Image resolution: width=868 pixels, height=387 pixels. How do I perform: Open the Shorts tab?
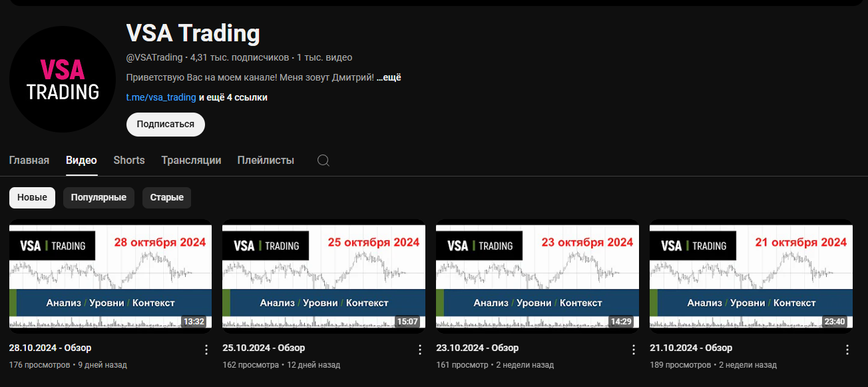129,161
